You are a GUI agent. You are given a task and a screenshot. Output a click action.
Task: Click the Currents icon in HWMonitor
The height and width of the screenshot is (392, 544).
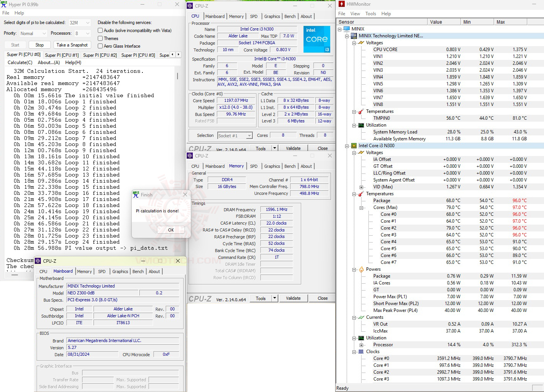[x=361, y=317]
